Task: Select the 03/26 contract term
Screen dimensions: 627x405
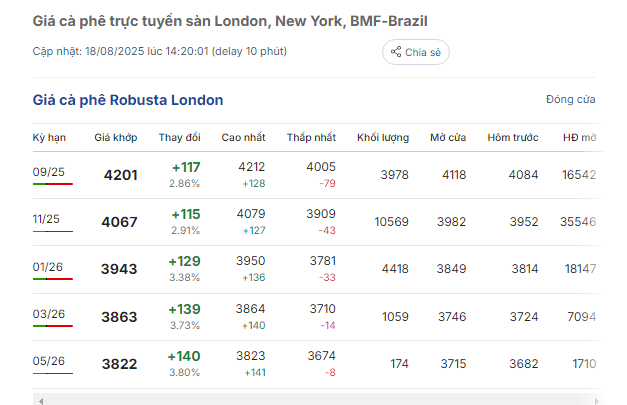Action: (49, 314)
